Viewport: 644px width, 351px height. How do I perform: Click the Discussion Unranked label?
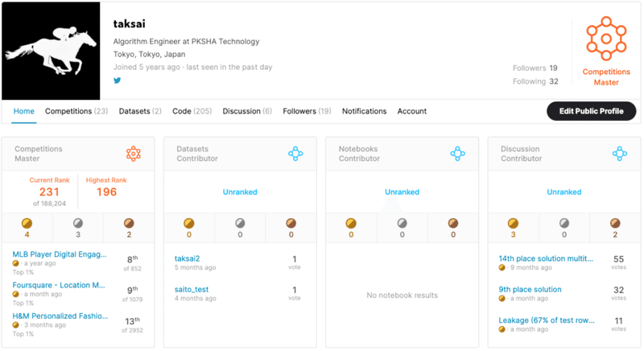click(564, 192)
